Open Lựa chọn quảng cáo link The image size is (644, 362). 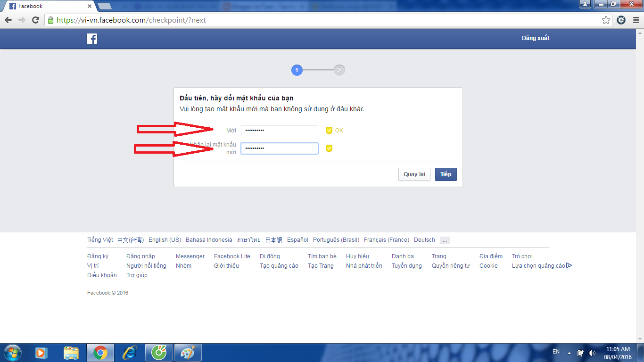pos(538,266)
